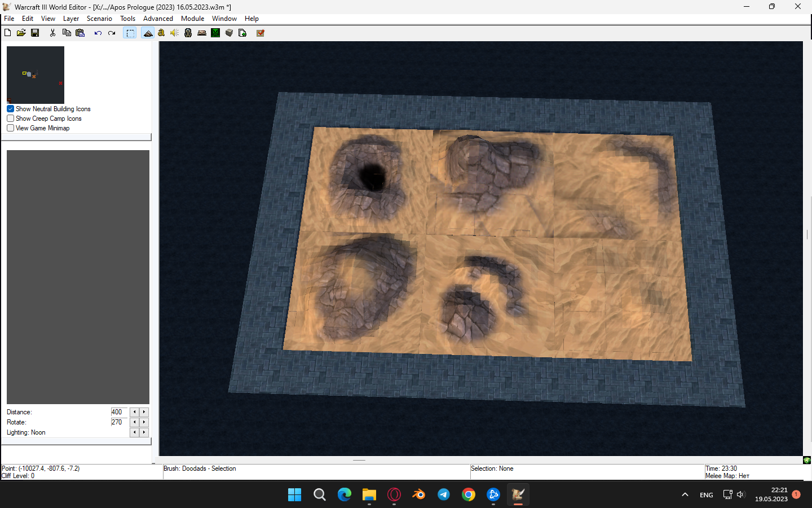Open the Edit menu
The image size is (812, 508).
point(28,19)
